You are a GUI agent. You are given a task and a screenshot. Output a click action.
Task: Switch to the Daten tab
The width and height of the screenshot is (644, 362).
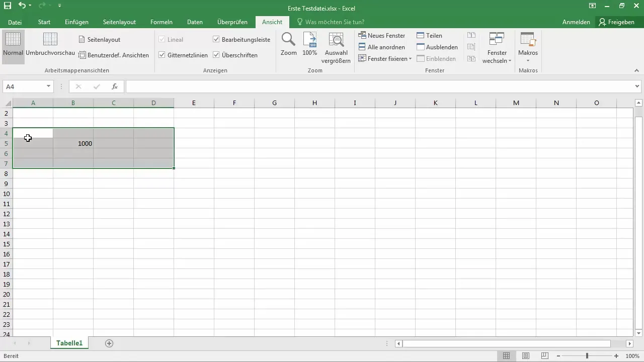[x=195, y=22]
